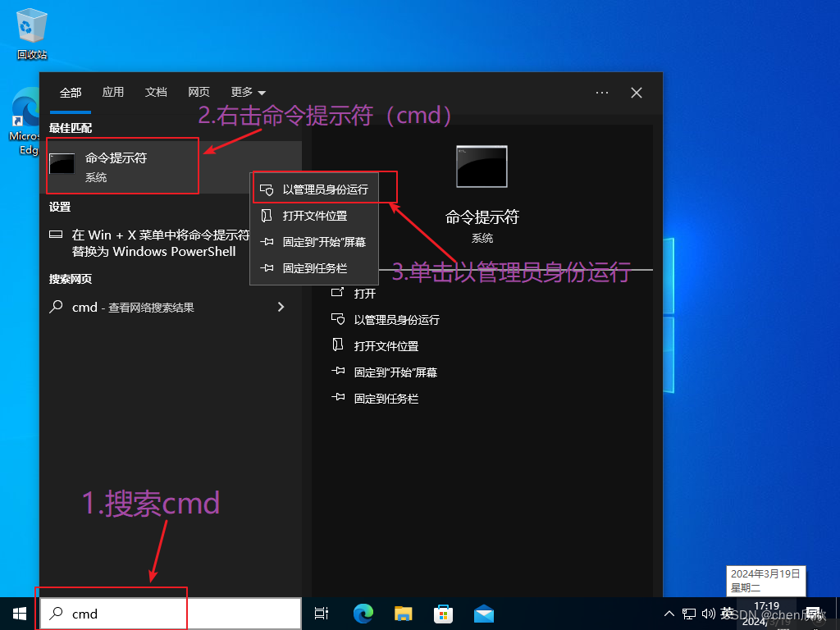Switch to the 文档 tab

[156, 92]
